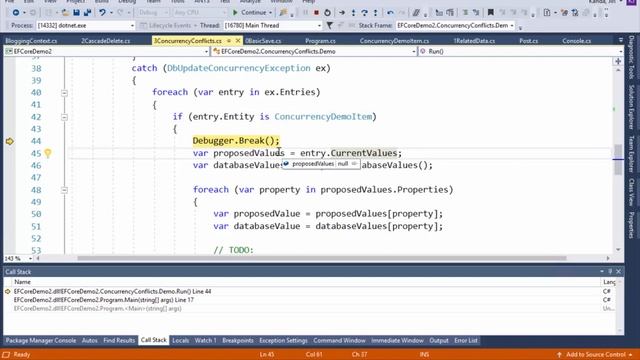Click the thread filter funnel icon
Viewport: 640px width, 360px height.
coord(329,25)
